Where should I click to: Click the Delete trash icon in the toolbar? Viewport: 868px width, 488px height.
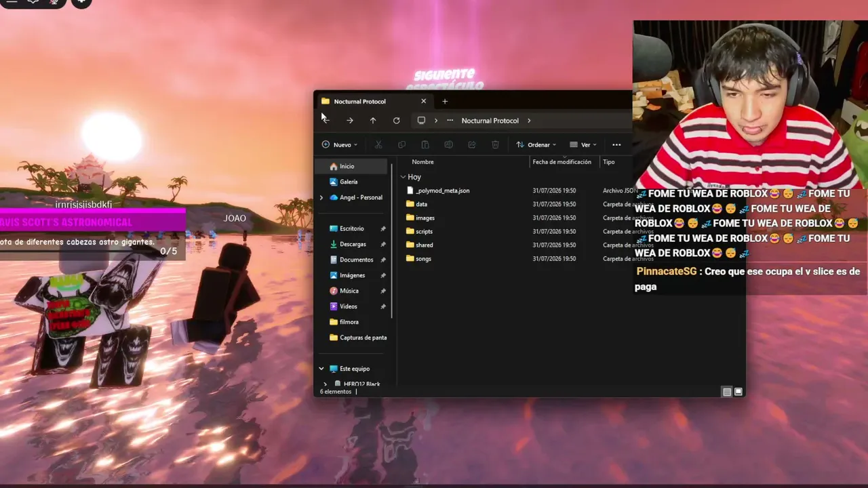(x=495, y=144)
